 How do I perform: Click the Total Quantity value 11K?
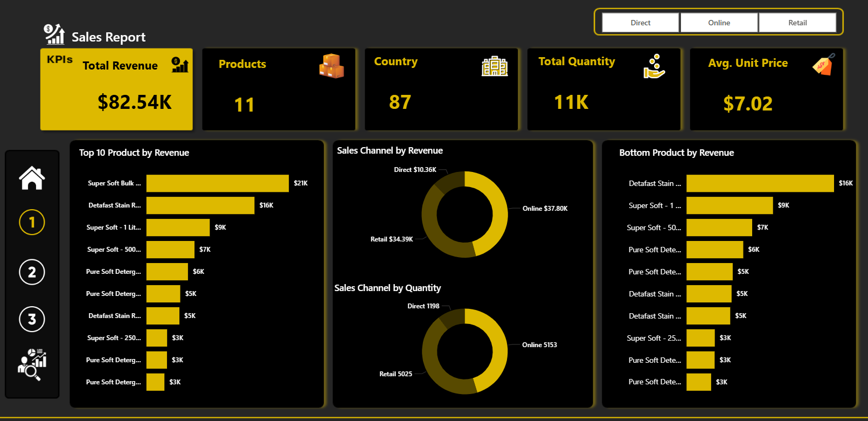pos(572,102)
